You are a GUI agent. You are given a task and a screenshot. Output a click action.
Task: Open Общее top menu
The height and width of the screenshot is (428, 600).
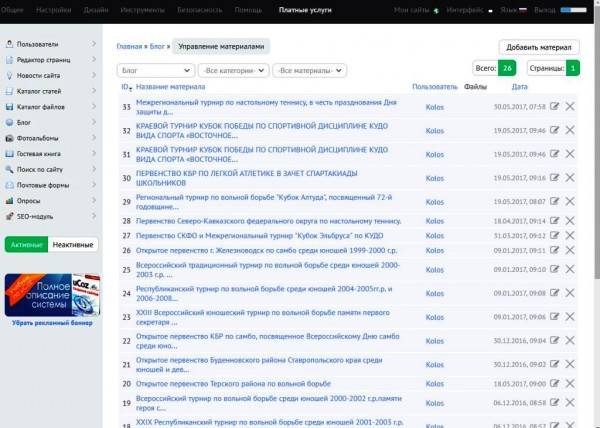click(12, 10)
